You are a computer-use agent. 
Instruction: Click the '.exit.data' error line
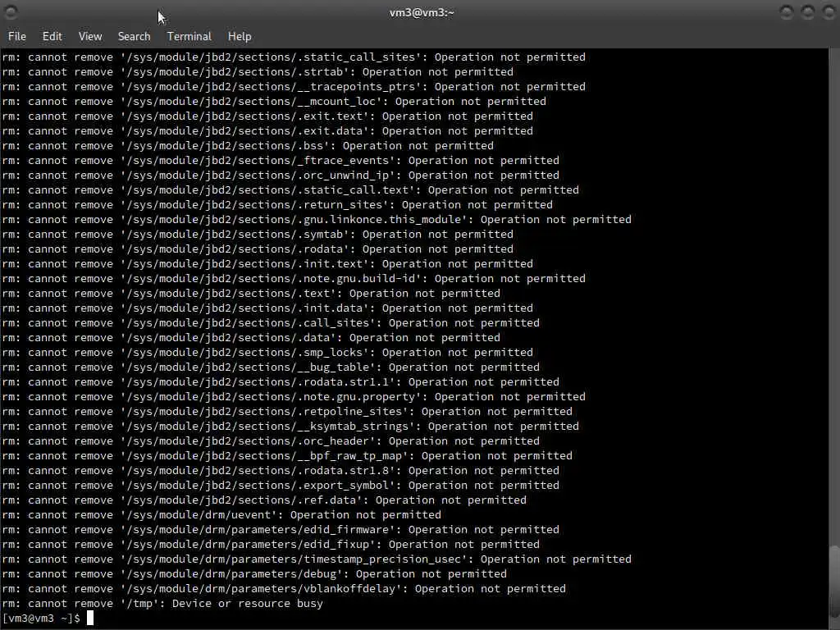pos(267,130)
